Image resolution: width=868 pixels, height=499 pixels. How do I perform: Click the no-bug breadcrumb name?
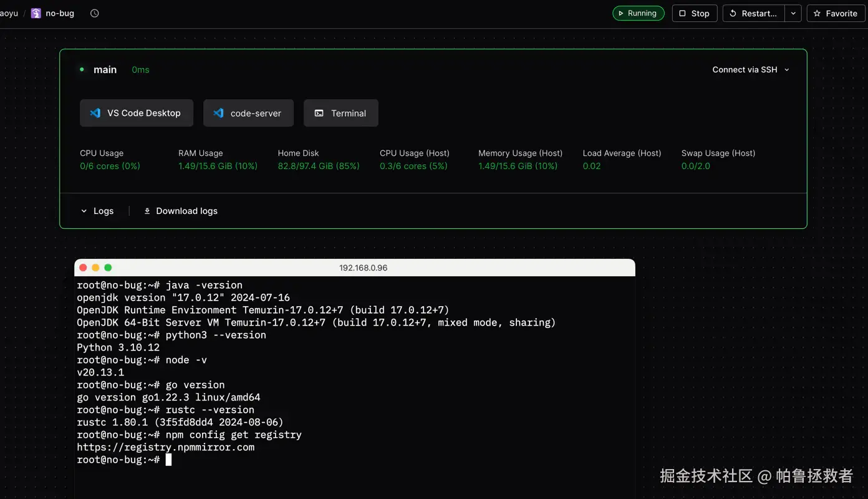[60, 13]
